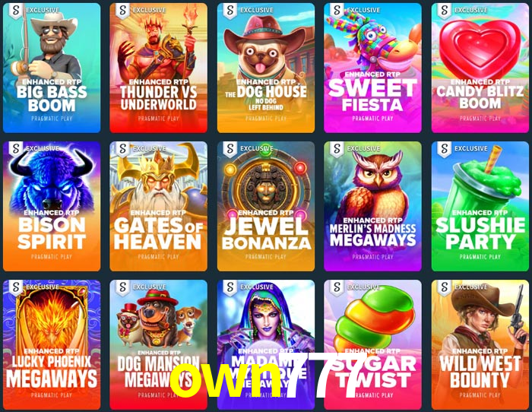Click the Exclusive badge on Big Bass Boom
The width and height of the screenshot is (532, 412).
click(x=34, y=11)
